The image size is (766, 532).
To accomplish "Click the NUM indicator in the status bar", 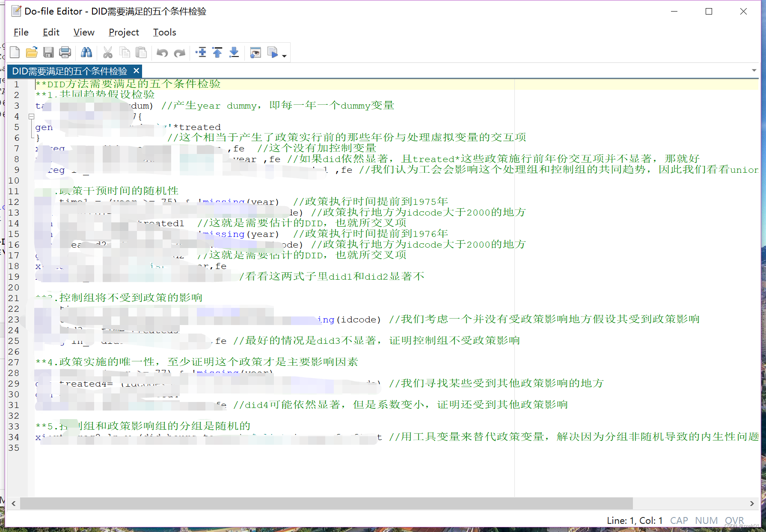I will (x=706, y=520).
